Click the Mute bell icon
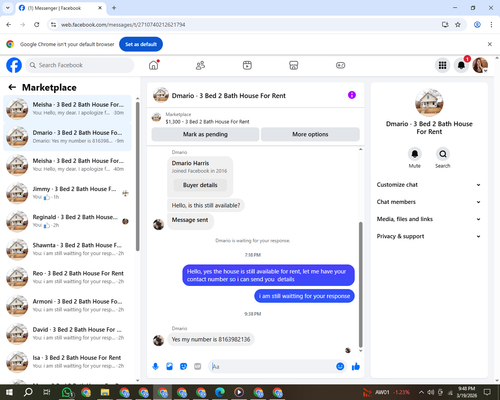Screen dimensions: 500x400 (x=415, y=154)
